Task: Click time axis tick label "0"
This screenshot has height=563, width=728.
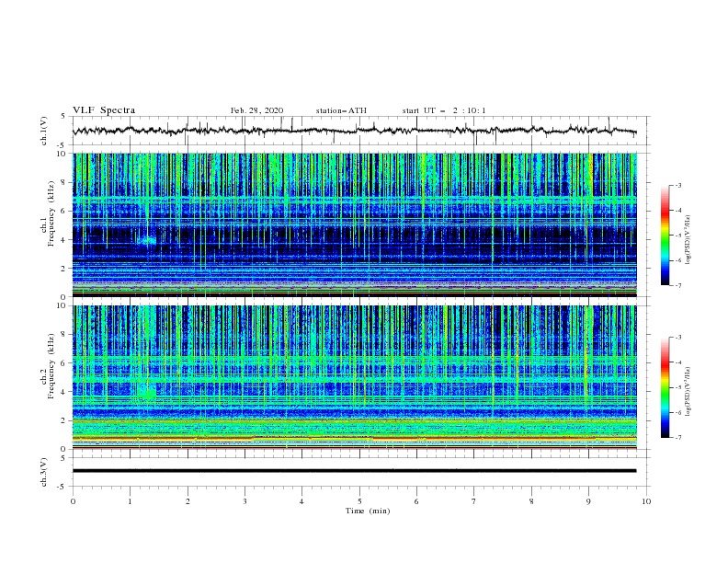Action: pyautogui.click(x=73, y=501)
